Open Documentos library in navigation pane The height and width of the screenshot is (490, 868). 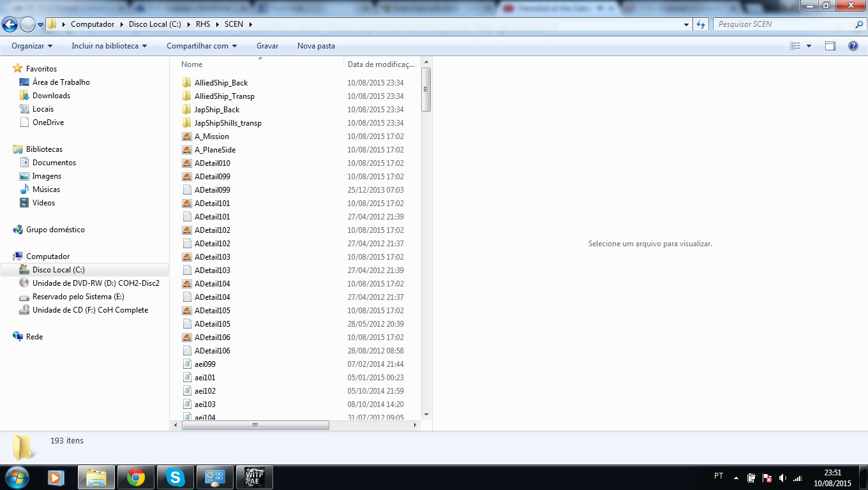(x=54, y=163)
